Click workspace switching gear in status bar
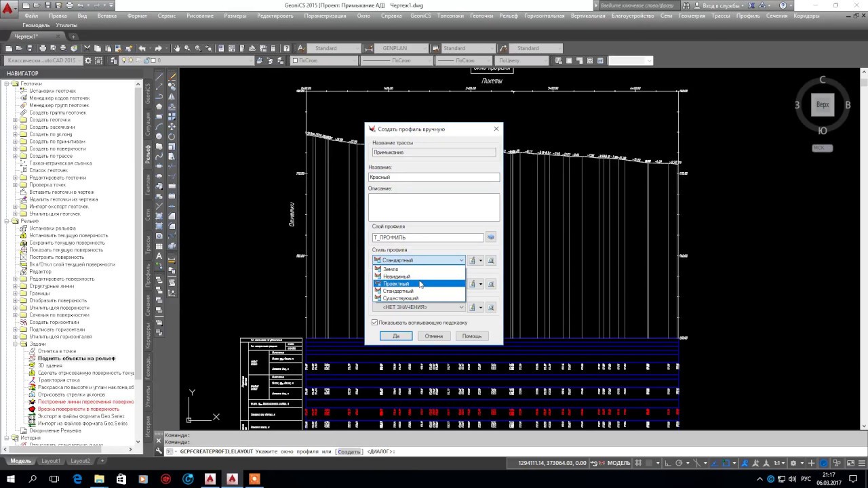 (794, 463)
